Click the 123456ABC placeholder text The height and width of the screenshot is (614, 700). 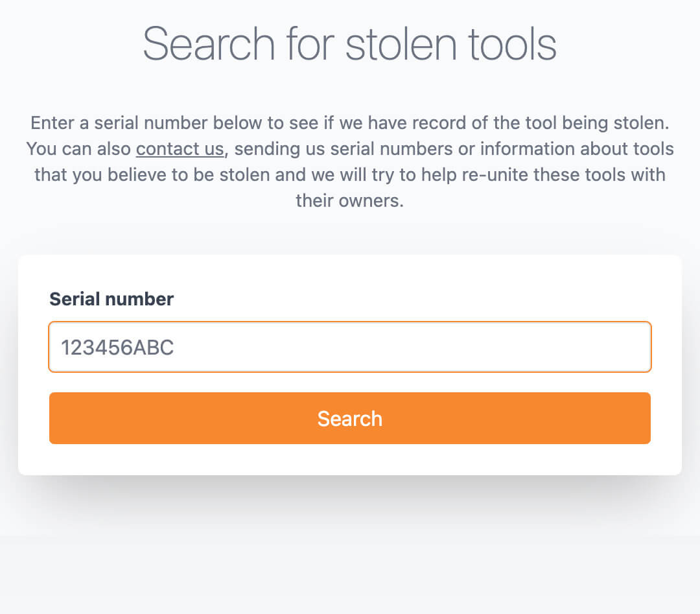117,348
